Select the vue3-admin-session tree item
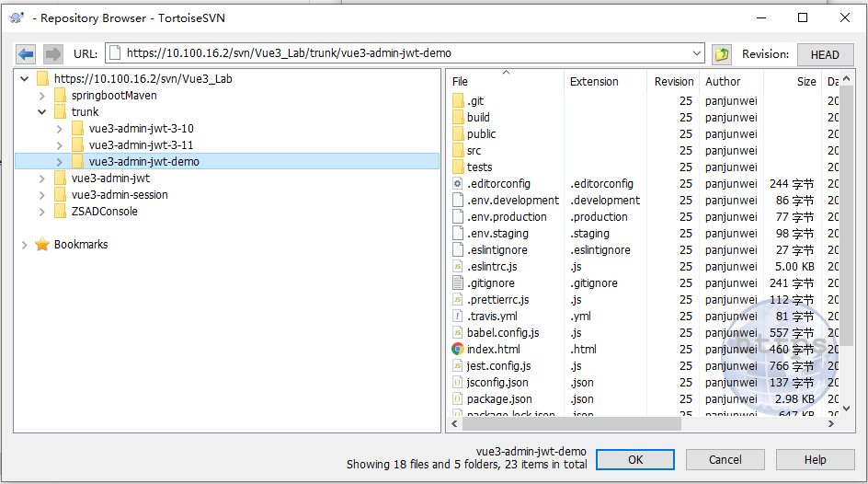This screenshot has width=868, height=484. tap(120, 194)
